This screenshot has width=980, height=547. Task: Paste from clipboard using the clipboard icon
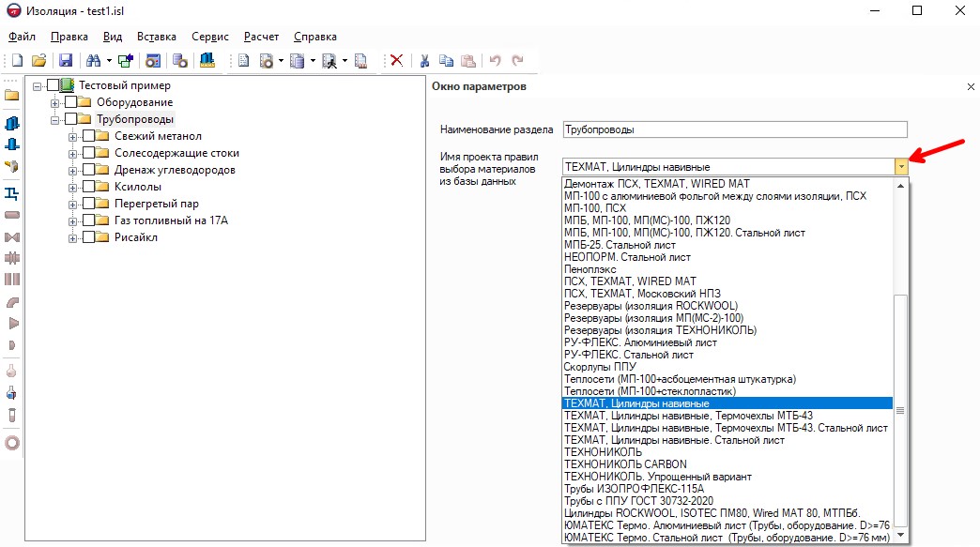coord(468,61)
